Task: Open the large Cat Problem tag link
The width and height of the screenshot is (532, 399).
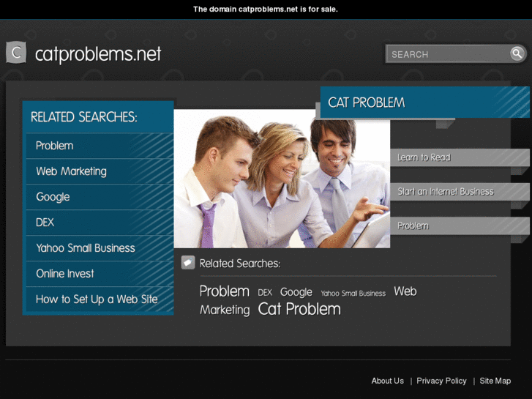Action: [299, 310]
